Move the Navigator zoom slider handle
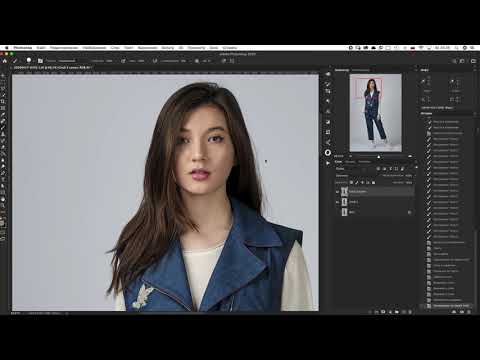 pos(379,156)
